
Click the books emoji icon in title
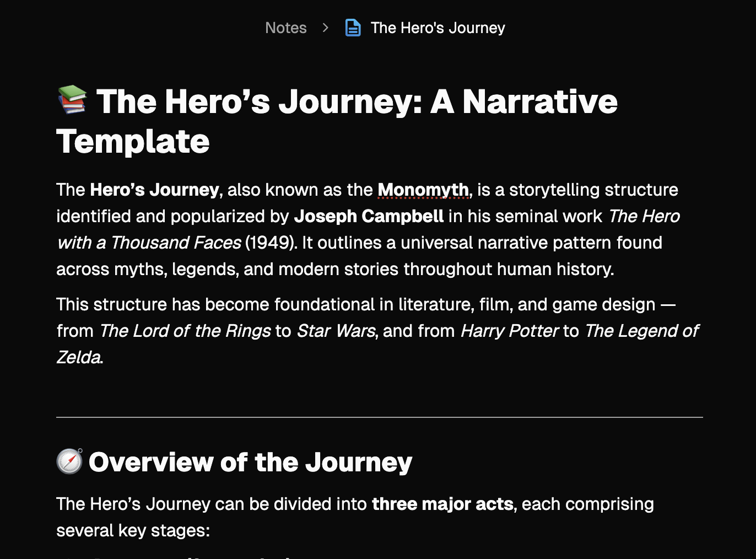(x=72, y=100)
